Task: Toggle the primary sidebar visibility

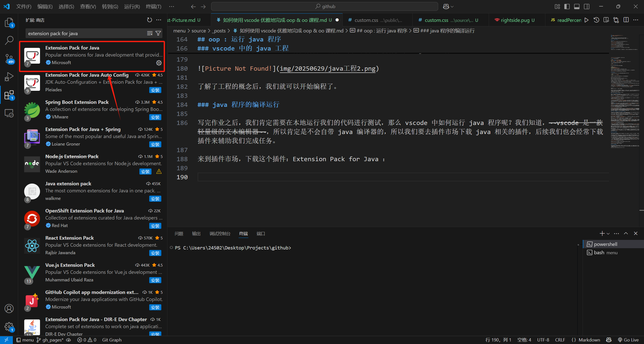Action: click(567, 7)
